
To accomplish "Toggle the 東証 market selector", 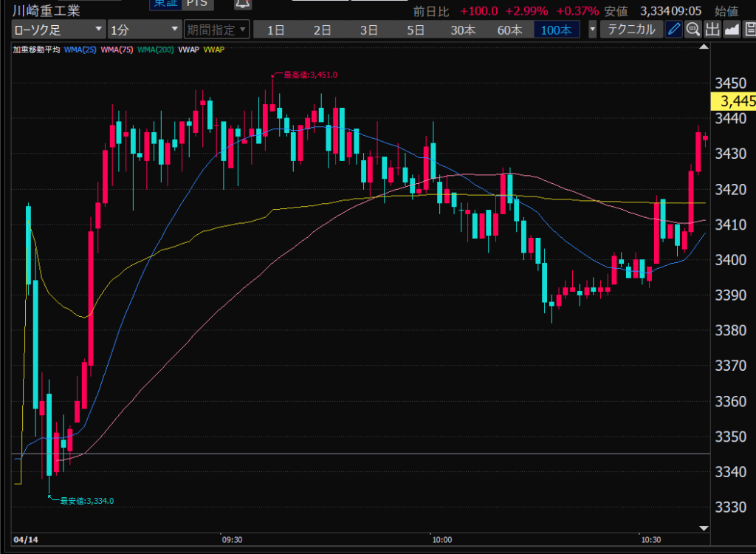I will (165, 4).
